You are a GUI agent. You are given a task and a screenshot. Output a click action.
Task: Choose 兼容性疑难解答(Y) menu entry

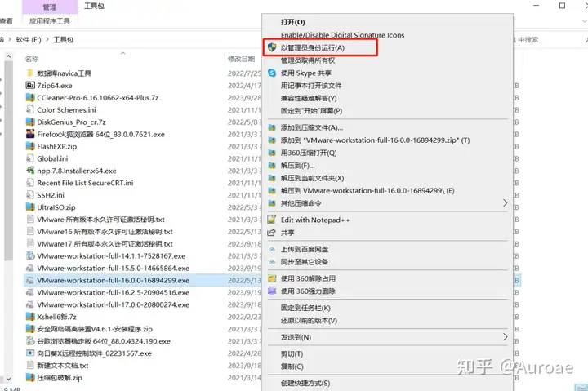(309, 98)
